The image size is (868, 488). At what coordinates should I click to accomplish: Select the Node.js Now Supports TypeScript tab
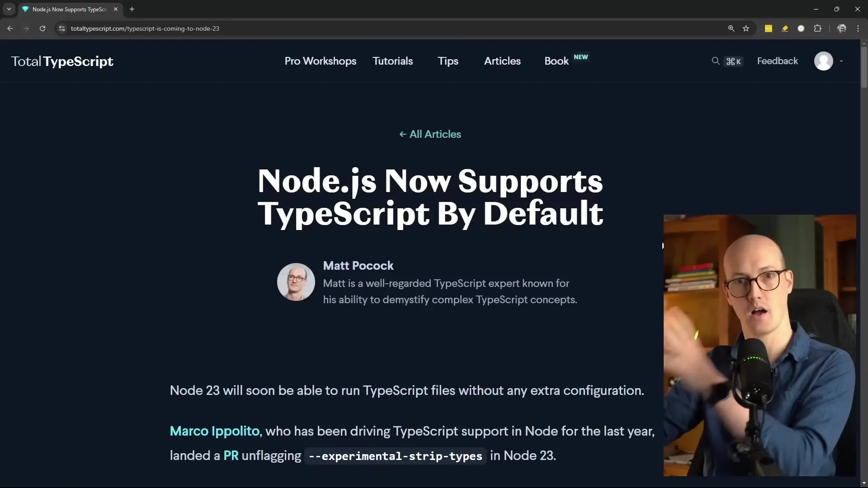[70, 9]
